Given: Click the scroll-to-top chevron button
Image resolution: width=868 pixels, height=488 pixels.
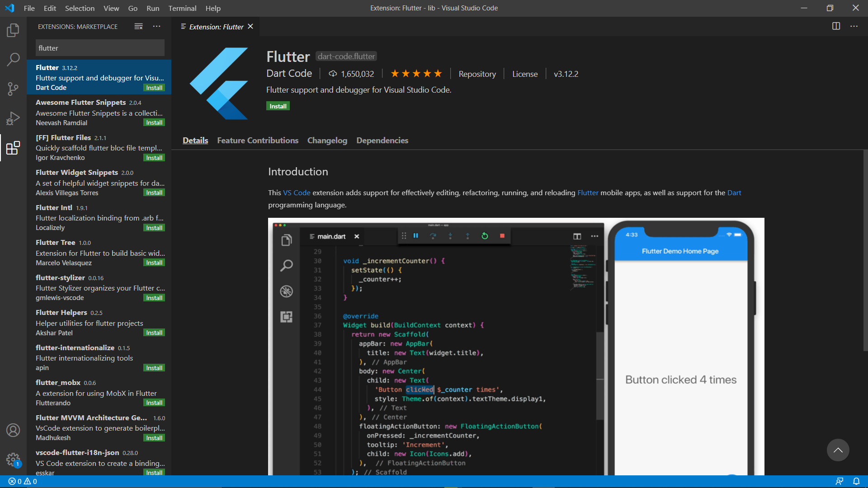Looking at the screenshot, I should (838, 450).
